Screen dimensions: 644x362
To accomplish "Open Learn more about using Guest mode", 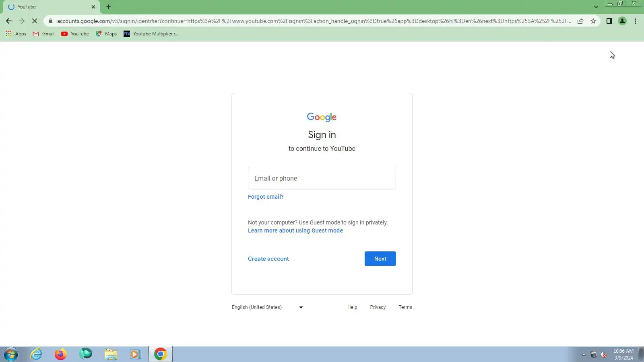I will coord(295,230).
